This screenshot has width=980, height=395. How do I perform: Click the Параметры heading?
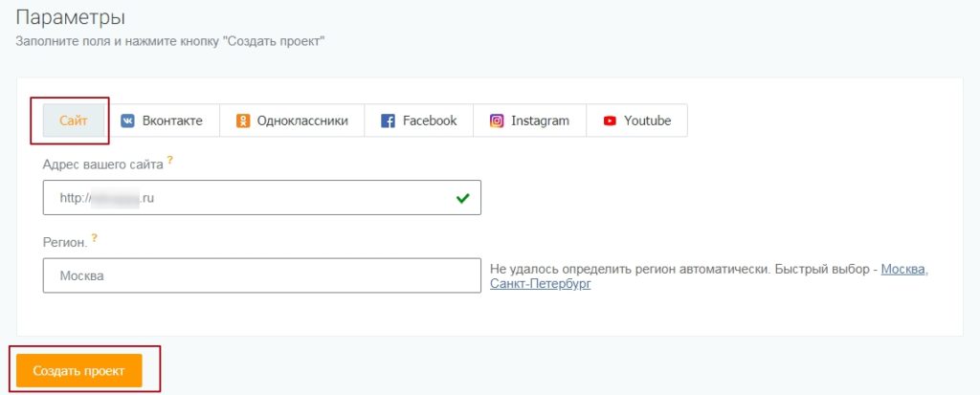click(71, 17)
